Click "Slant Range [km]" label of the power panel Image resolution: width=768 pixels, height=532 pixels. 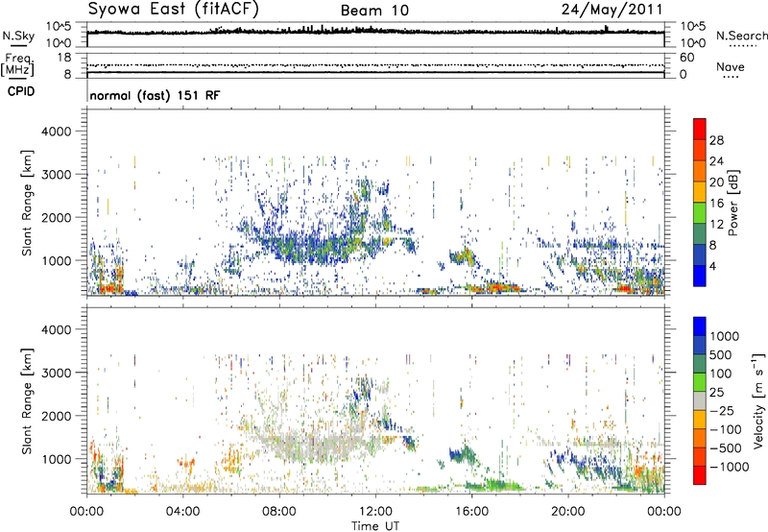pyautogui.click(x=27, y=203)
